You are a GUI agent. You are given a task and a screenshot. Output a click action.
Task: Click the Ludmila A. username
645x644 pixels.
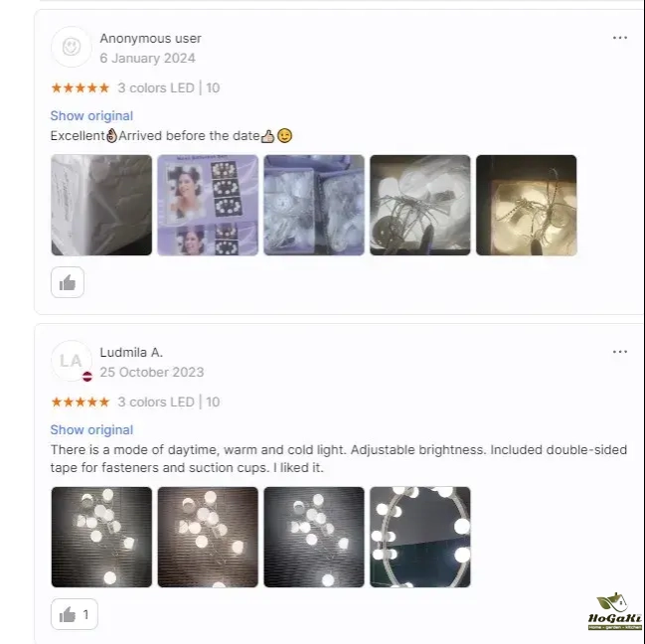click(x=131, y=353)
